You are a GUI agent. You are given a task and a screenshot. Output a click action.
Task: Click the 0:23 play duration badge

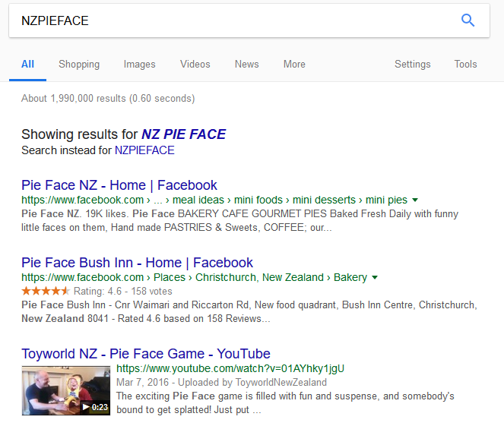click(95, 407)
